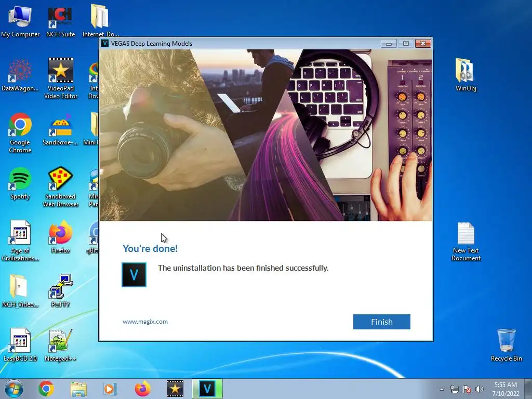Image resolution: width=532 pixels, height=399 pixels.
Task: Open the Windows Start menu
Action: (14, 389)
